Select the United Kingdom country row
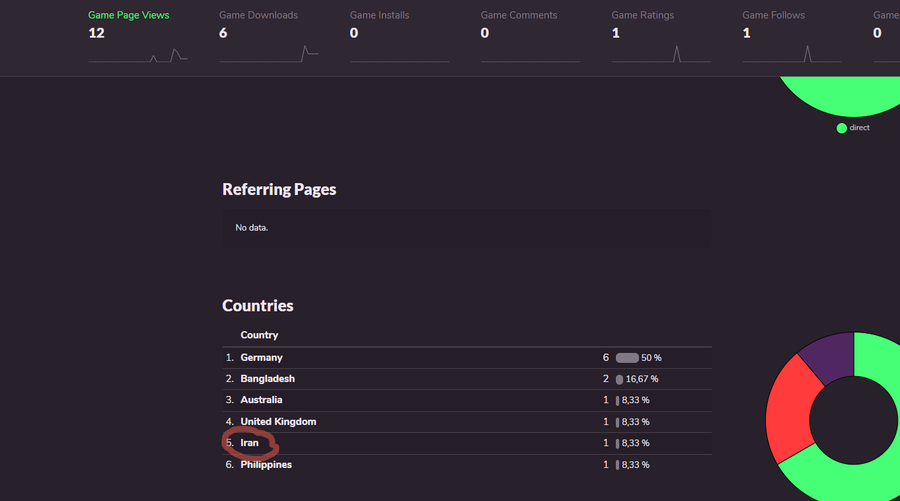 (278, 422)
